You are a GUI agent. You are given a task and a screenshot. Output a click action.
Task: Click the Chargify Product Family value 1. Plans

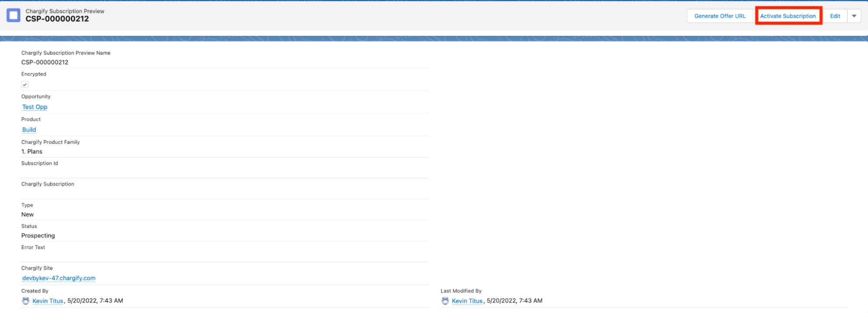[x=32, y=152]
